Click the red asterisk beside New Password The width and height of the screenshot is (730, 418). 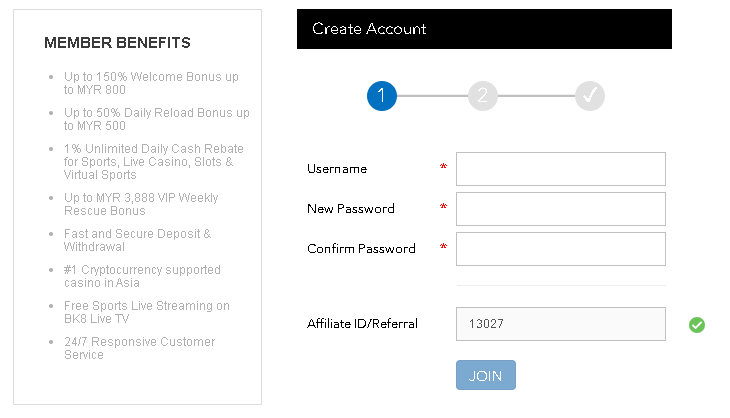pyautogui.click(x=443, y=207)
